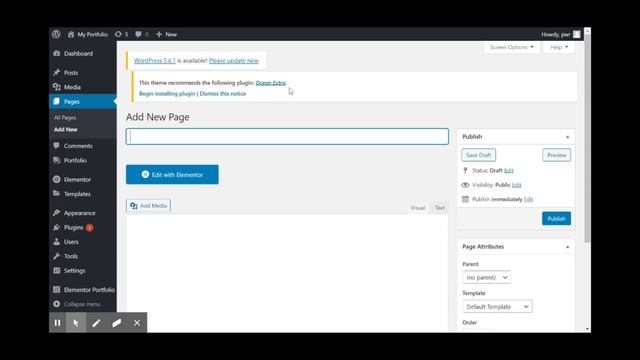Image resolution: width=640 pixels, height=360 pixels.
Task: Click the Plugins update count badge
Action: tap(89, 228)
